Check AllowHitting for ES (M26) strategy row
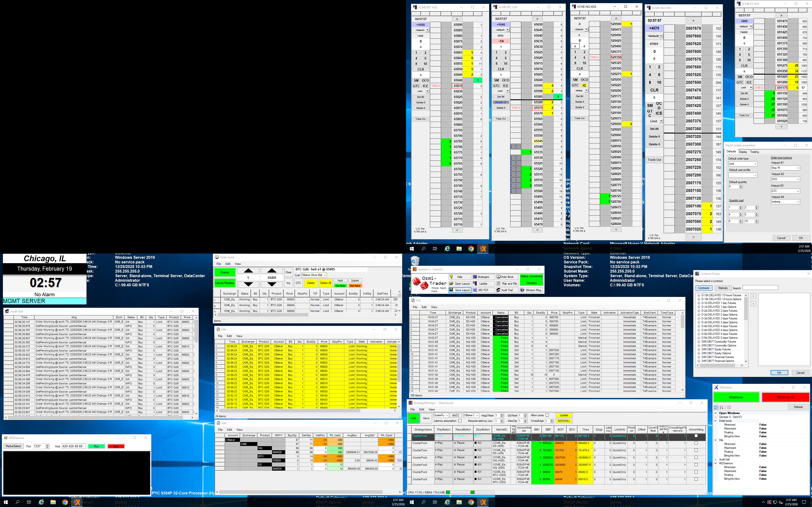812x507 pixels. click(x=696, y=443)
